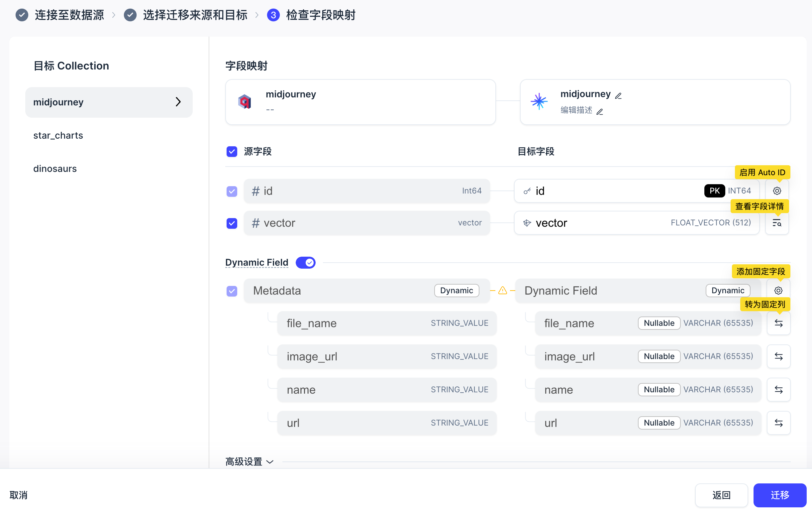
Task: Click the Dynamic Field settings gear icon
Action: (x=778, y=290)
